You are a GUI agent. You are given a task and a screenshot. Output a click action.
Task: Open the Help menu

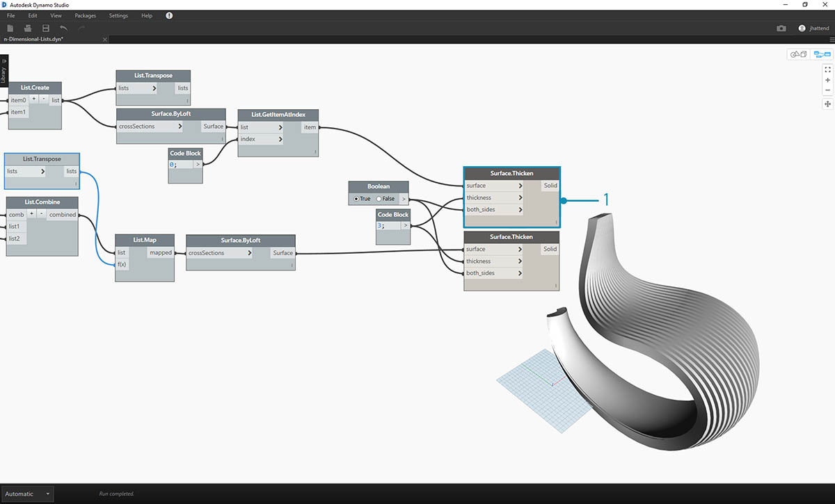point(146,15)
